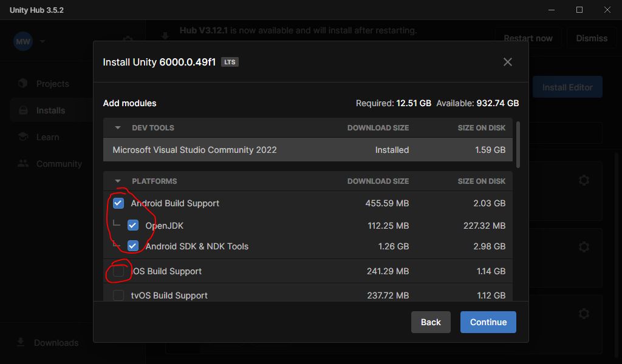Open the Installs tab in sidebar
The image size is (622, 364).
[x=50, y=110]
